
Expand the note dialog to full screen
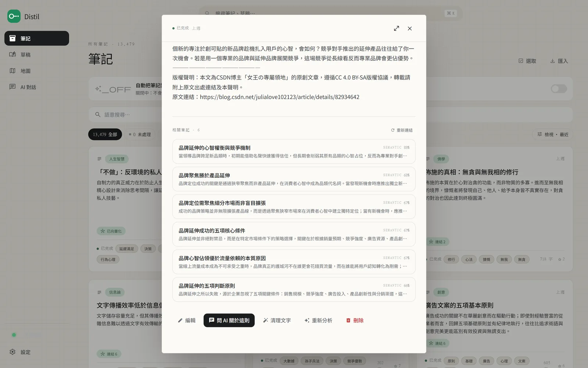[x=397, y=28]
